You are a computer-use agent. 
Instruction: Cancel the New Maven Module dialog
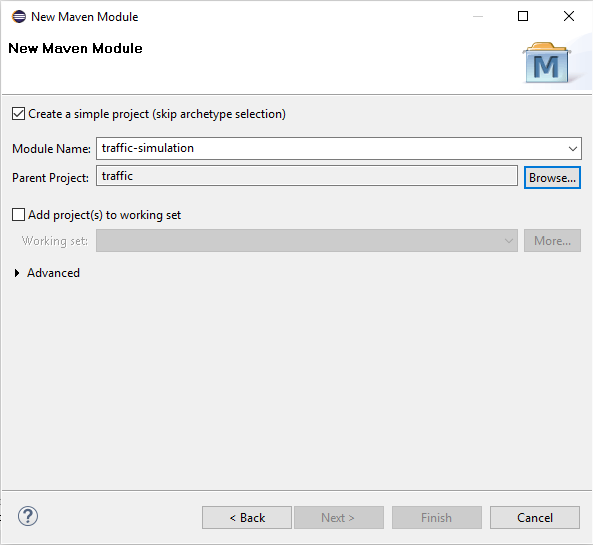[535, 517]
